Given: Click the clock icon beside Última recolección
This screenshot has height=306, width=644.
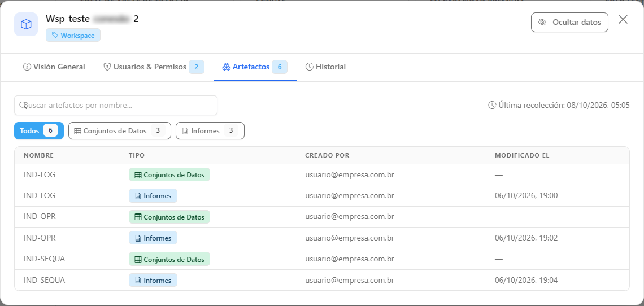Looking at the screenshot, I should tap(492, 105).
